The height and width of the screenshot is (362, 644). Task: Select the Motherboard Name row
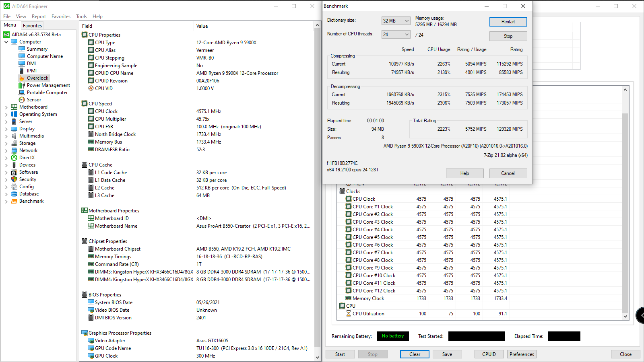coord(196,226)
